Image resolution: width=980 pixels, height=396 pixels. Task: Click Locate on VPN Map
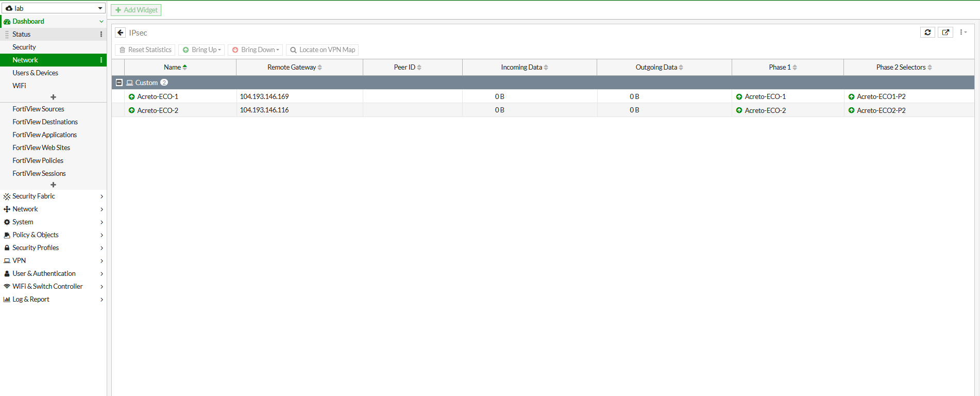pyautogui.click(x=323, y=49)
